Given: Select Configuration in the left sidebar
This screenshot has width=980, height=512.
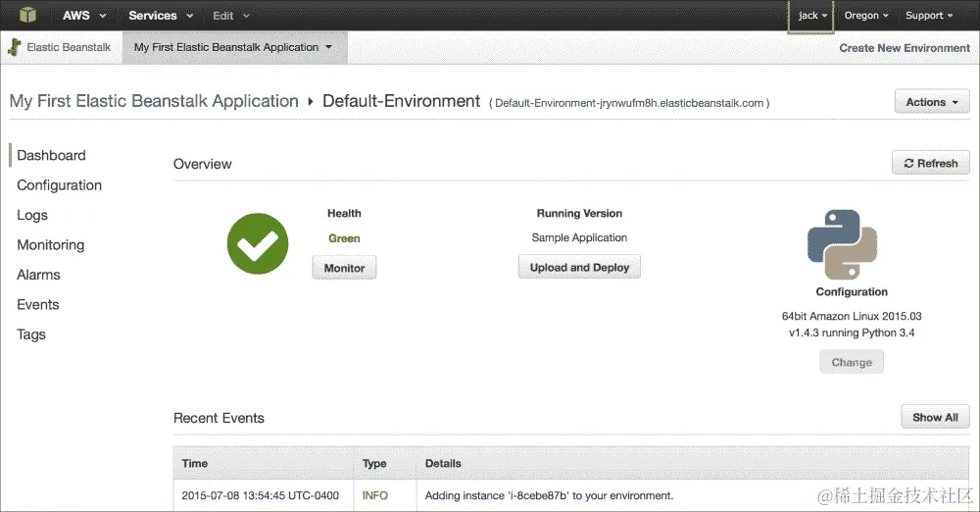Looking at the screenshot, I should click(60, 185).
